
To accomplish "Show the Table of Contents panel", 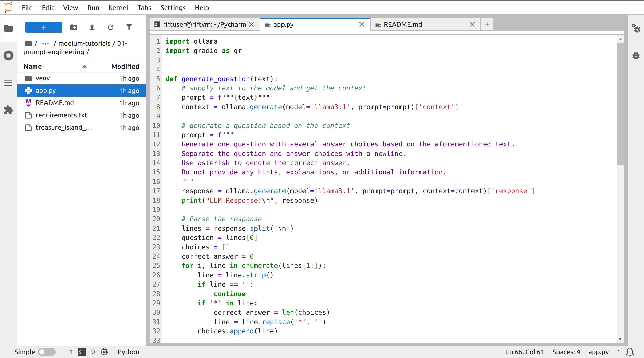I will coord(8,83).
